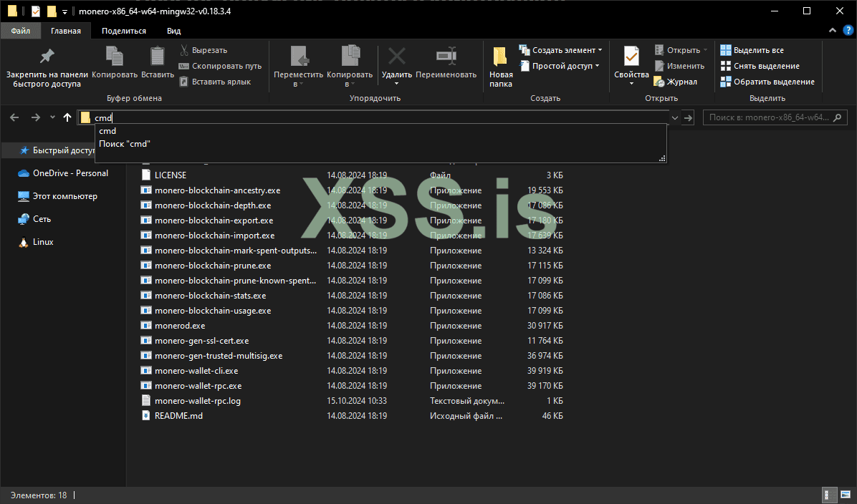This screenshot has width=857, height=504.
Task: Open the Properties (Свойства) checkmark icon
Action: pyautogui.click(x=631, y=57)
